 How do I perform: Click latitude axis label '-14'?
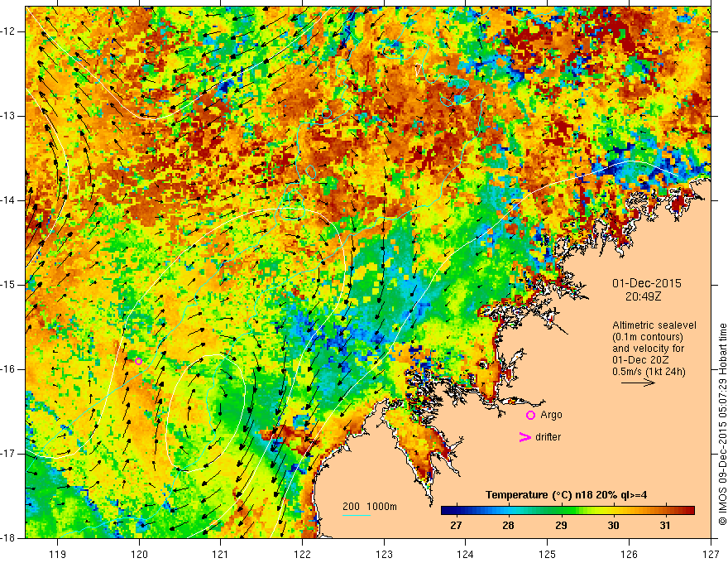(x=8, y=200)
